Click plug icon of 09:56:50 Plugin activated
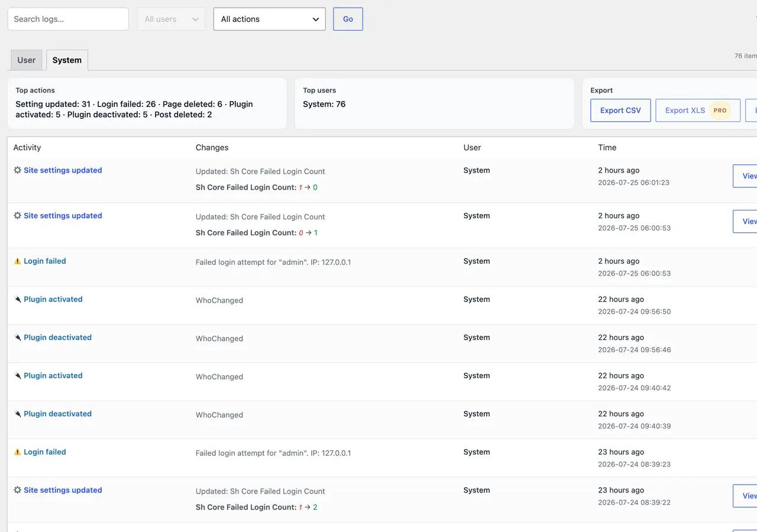Image resolution: width=757 pixels, height=532 pixels. click(18, 300)
